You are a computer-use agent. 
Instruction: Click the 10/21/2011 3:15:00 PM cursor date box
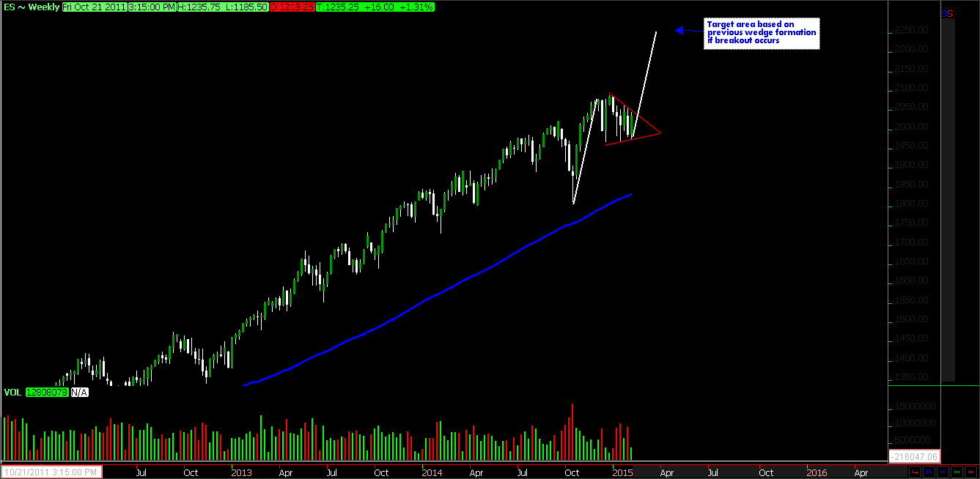(x=51, y=472)
